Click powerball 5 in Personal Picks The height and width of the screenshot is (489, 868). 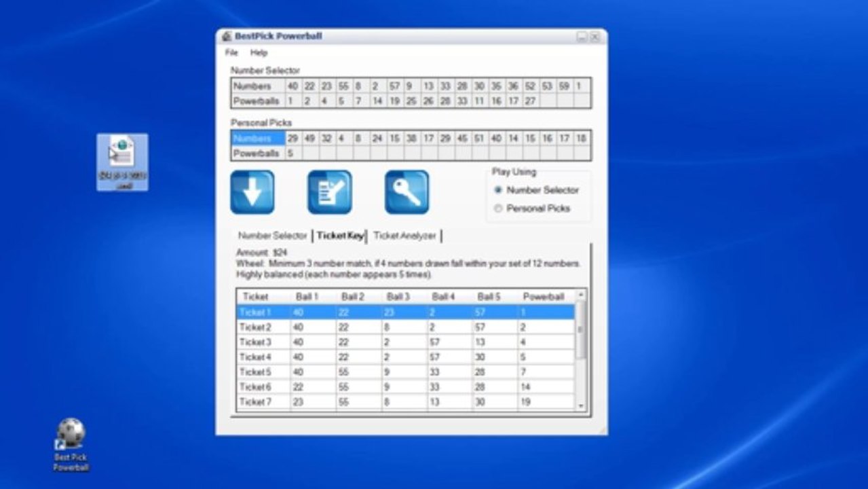tap(293, 153)
